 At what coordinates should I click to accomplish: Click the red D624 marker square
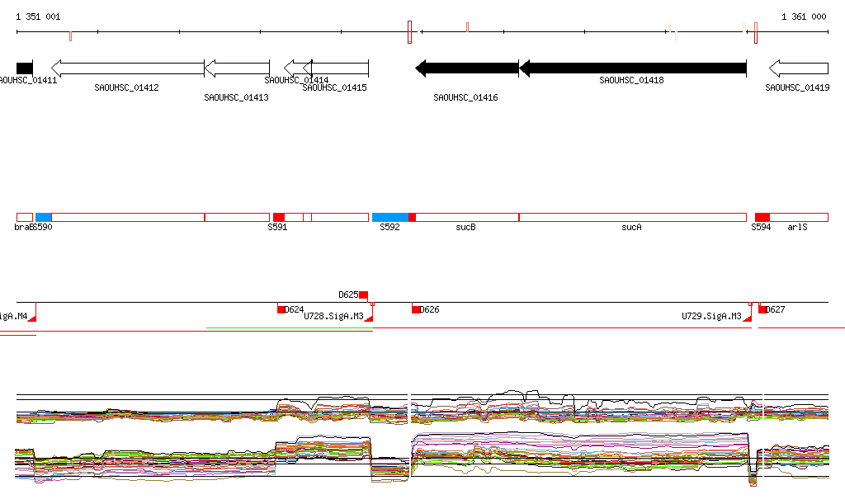pyautogui.click(x=281, y=309)
